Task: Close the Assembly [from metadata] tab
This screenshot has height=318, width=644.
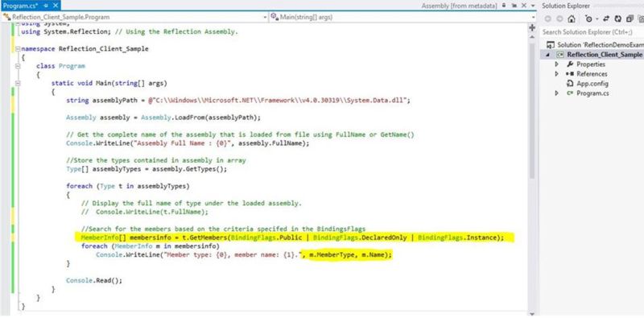Action: (524, 6)
